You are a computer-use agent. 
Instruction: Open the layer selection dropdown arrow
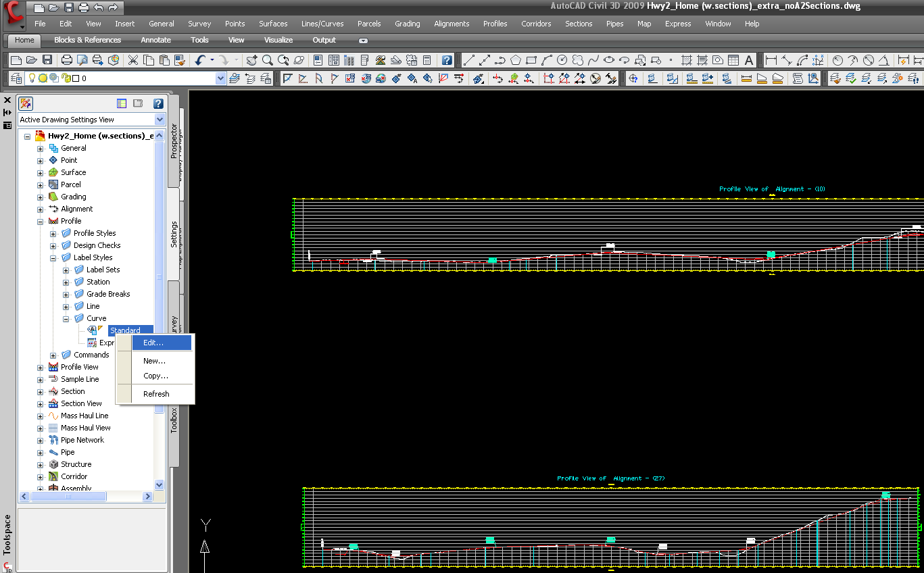click(220, 78)
